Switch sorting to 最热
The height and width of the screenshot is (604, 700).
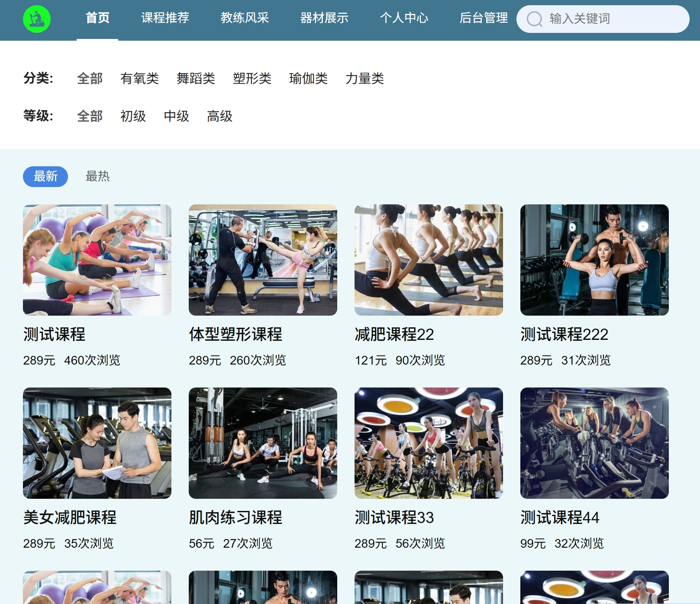pyautogui.click(x=97, y=176)
